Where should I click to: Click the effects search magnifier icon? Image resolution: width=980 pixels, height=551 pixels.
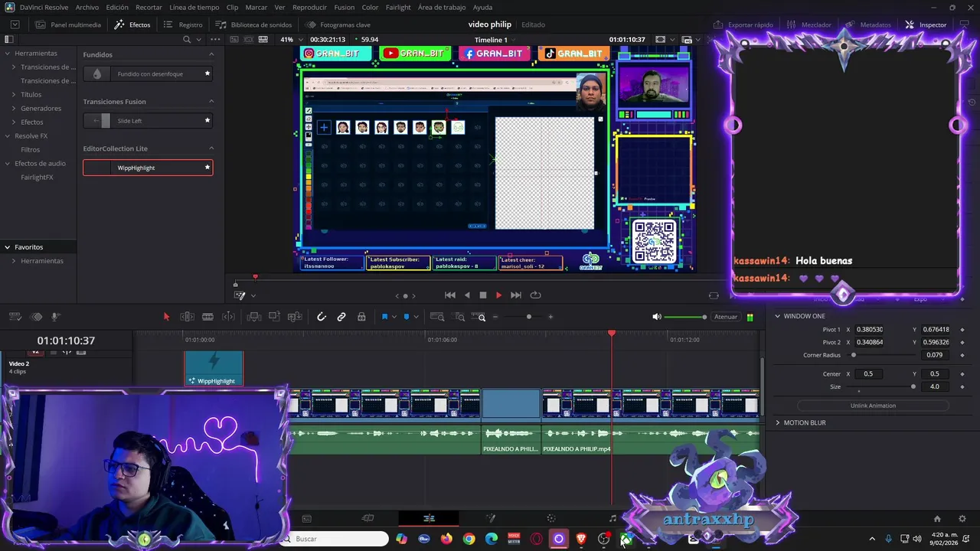[187, 39]
